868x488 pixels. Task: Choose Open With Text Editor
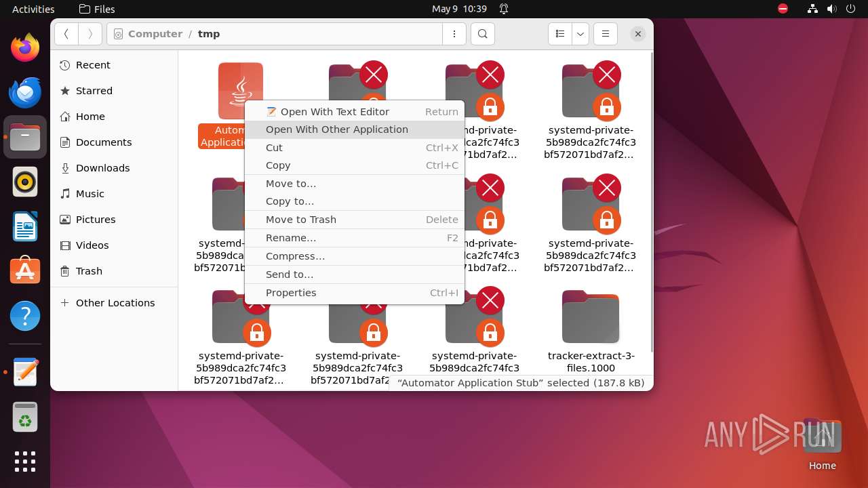pyautogui.click(x=355, y=112)
